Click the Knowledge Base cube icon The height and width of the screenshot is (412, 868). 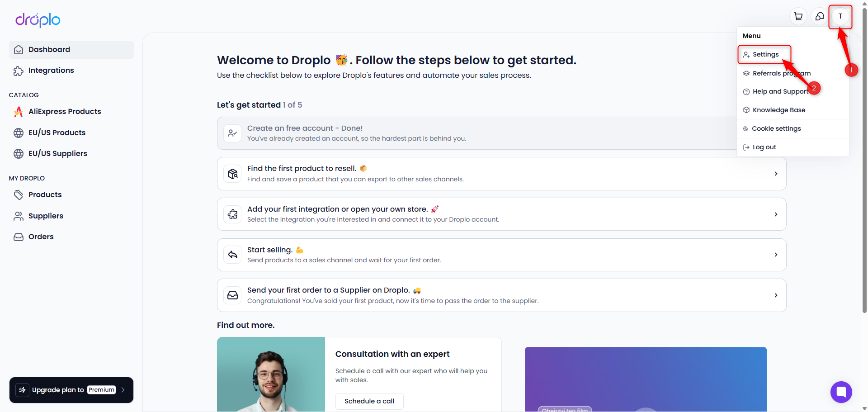[746, 110]
